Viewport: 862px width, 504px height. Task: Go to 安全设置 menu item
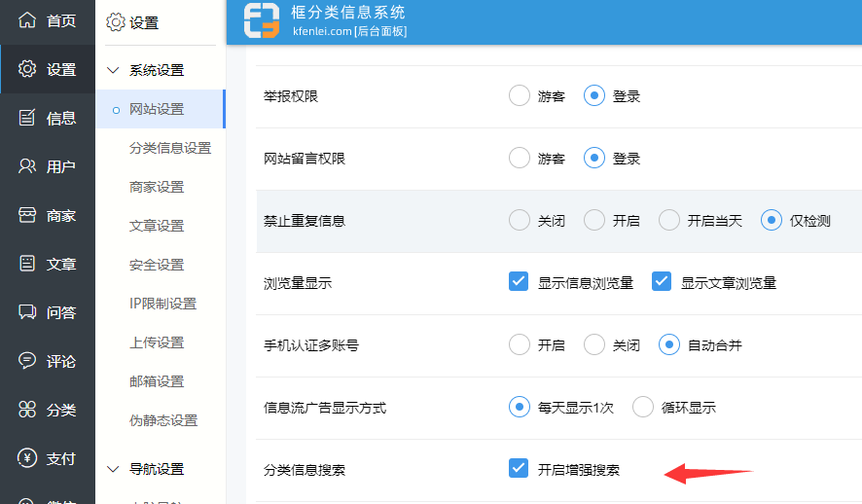157,265
